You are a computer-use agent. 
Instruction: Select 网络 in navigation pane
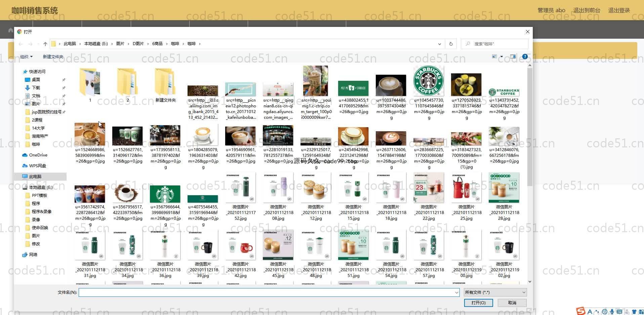tap(33, 255)
